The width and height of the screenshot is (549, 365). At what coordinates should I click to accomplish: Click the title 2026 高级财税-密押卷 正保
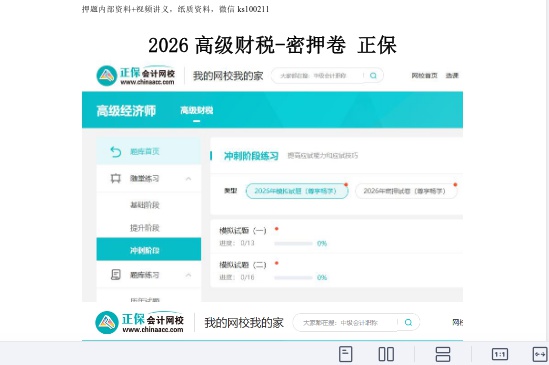click(x=272, y=46)
